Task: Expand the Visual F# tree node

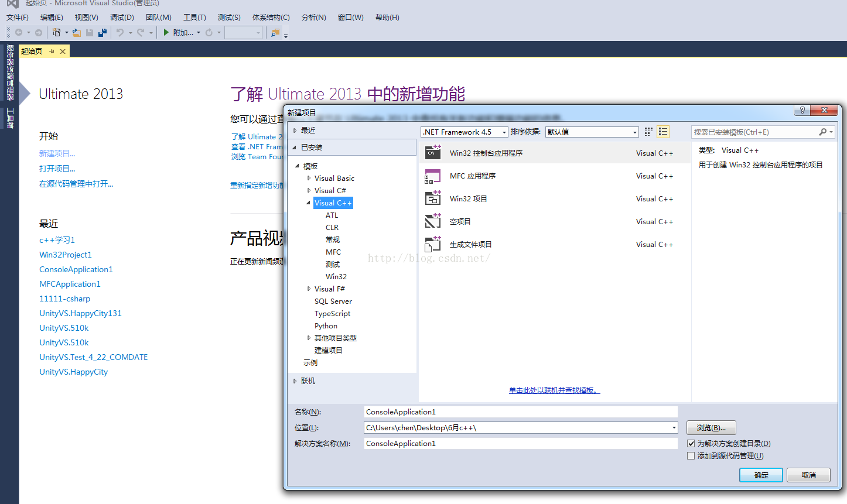Action: tap(309, 289)
